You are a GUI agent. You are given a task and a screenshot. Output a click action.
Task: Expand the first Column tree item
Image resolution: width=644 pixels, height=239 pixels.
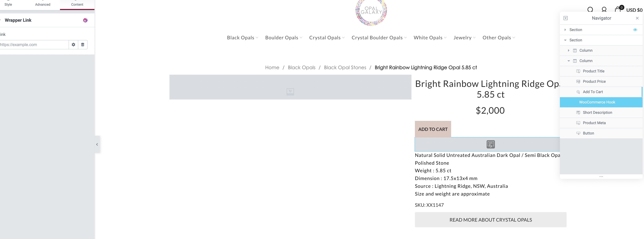pos(569,51)
